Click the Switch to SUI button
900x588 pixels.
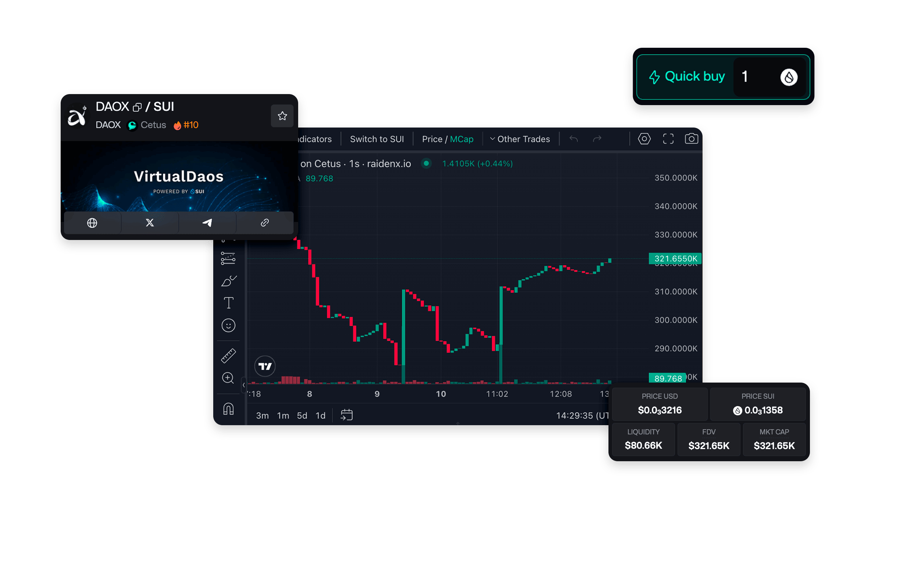377,139
